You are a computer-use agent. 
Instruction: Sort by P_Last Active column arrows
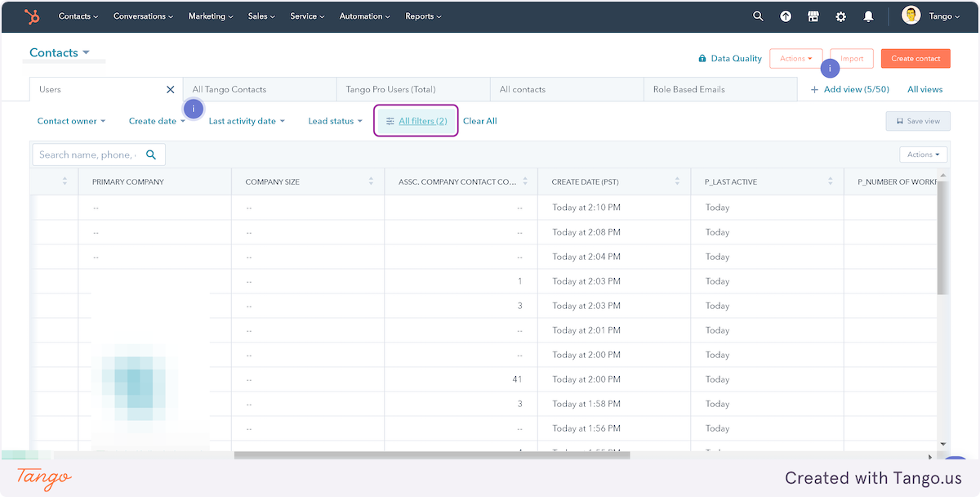pos(831,181)
